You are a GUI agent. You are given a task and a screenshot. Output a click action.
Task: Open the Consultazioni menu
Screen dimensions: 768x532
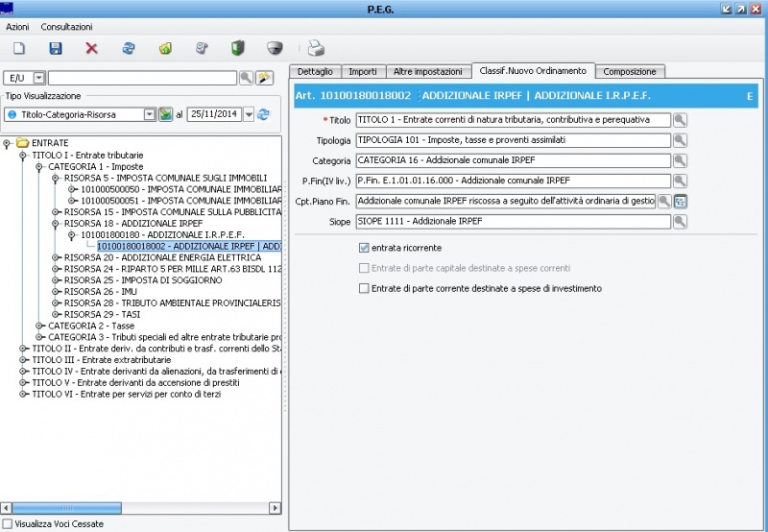point(66,27)
